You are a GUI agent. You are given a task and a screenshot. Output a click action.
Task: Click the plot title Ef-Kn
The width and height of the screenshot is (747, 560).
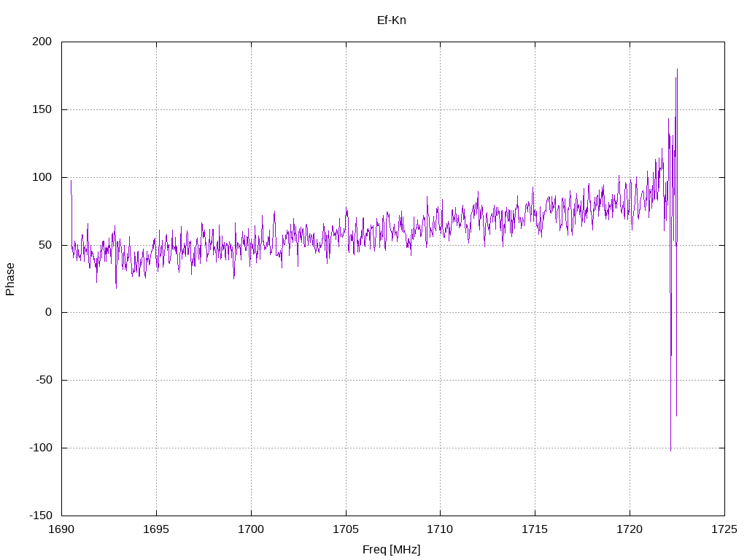click(x=391, y=20)
